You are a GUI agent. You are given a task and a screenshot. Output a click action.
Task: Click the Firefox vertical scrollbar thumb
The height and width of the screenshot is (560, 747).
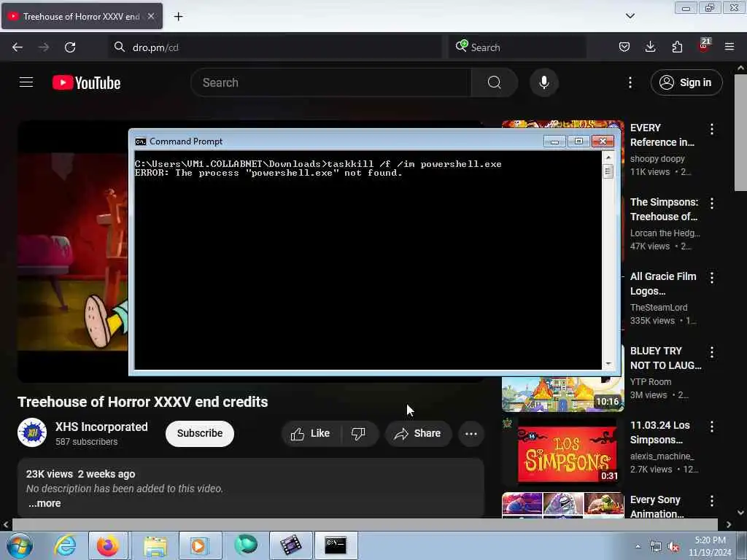tap(740, 132)
